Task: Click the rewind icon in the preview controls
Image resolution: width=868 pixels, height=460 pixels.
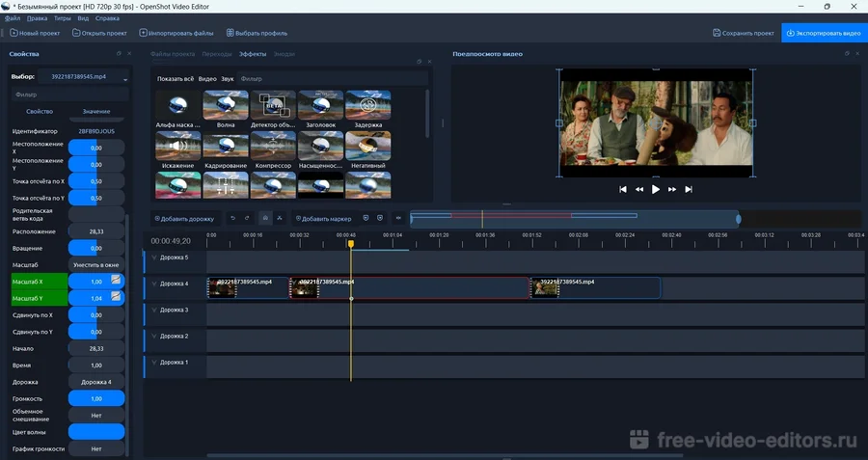Action: (638, 190)
